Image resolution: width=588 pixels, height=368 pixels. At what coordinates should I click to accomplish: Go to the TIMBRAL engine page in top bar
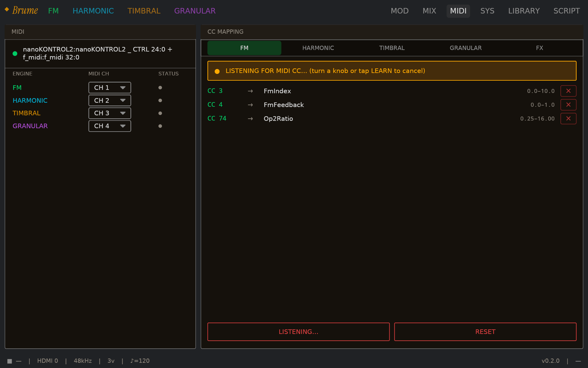coord(144,11)
